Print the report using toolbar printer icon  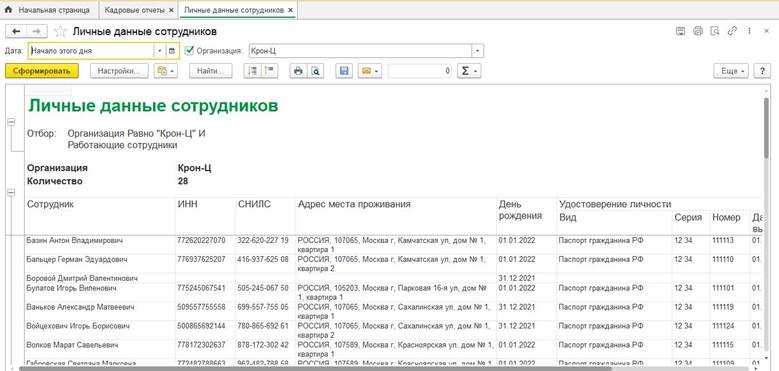298,71
